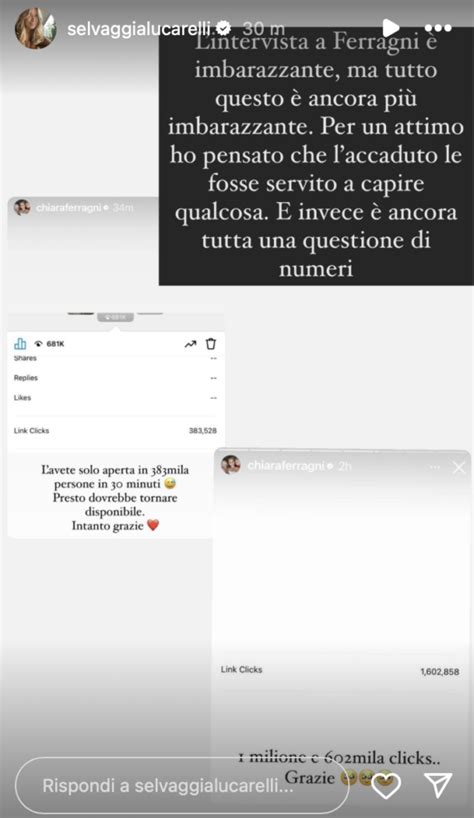Click the Link Clicks 383,528 row
474x818 pixels.
115,430
